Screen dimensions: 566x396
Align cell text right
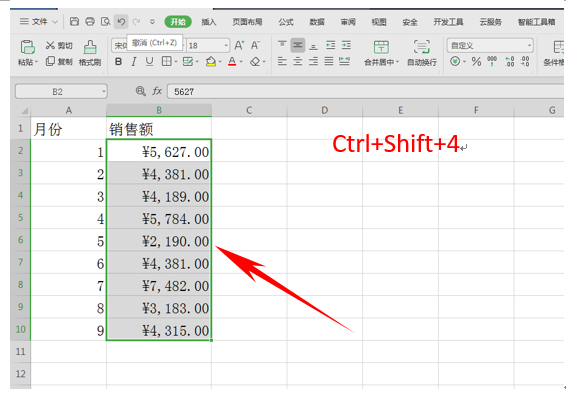313,61
